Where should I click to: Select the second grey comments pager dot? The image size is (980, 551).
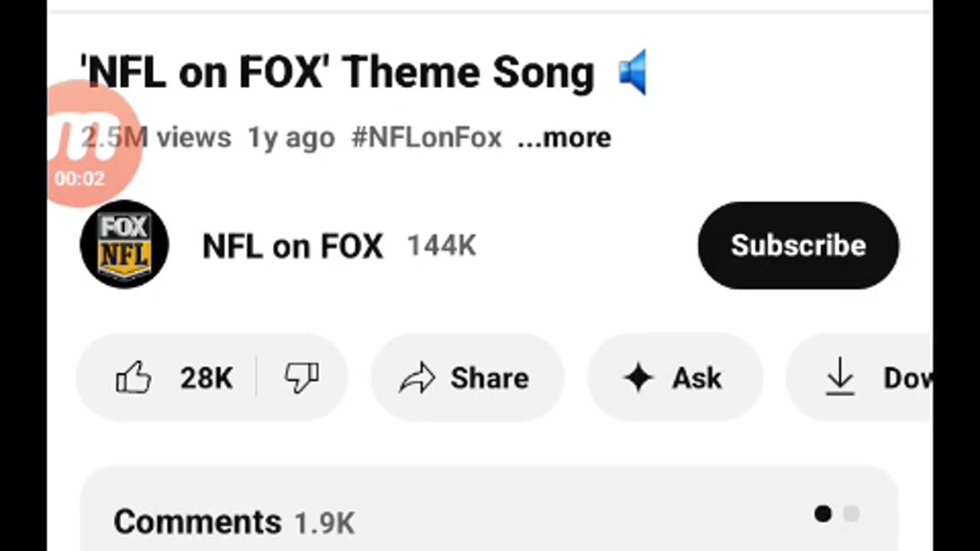pyautogui.click(x=851, y=514)
